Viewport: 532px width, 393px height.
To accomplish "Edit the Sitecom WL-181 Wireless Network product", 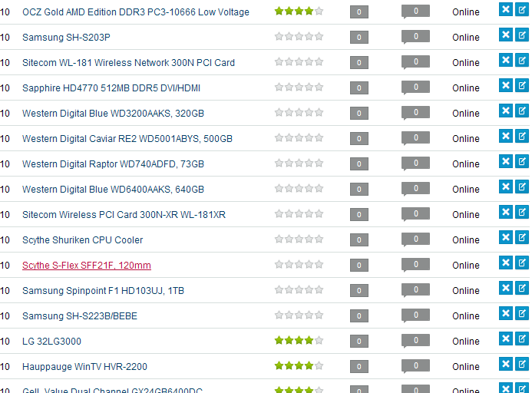I will coord(522,60).
